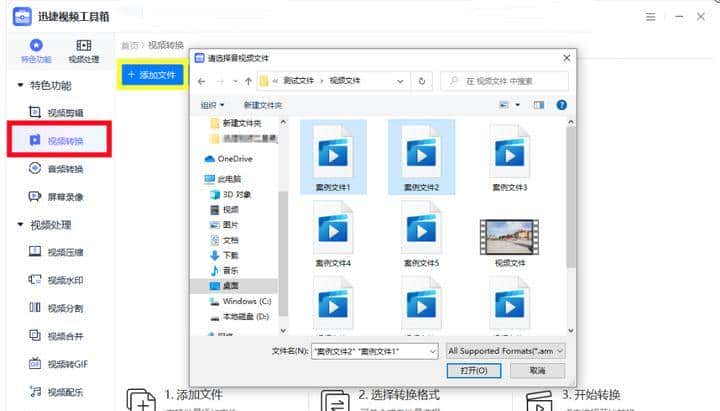Viewport: 720px width, 411px height.
Task: Go back in the file dialog
Action: pos(202,81)
